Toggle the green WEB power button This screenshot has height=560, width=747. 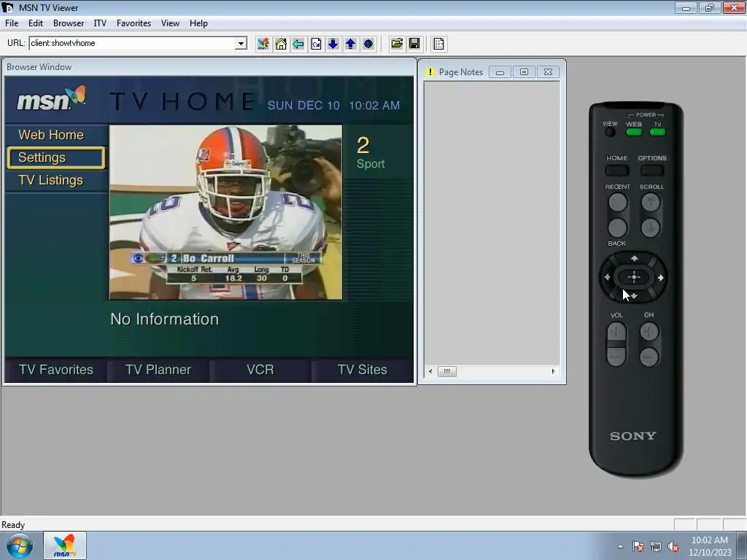coord(634,132)
